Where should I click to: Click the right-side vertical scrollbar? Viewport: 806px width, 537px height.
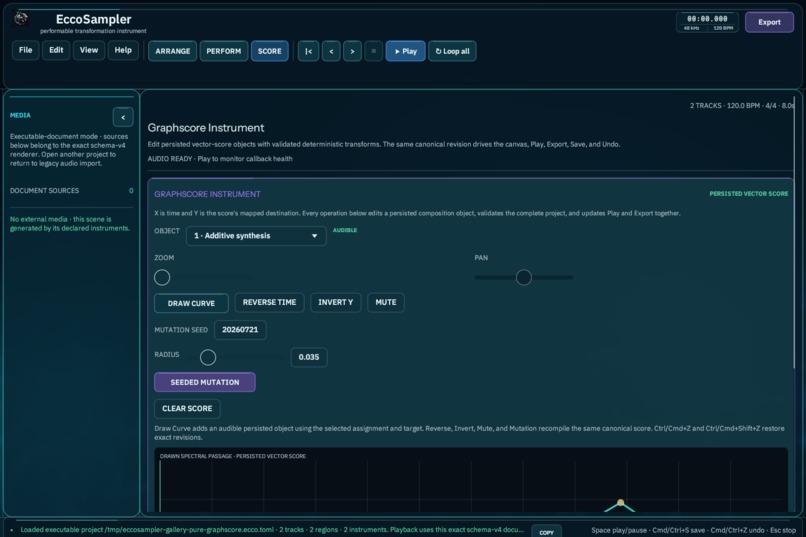[x=794, y=231]
